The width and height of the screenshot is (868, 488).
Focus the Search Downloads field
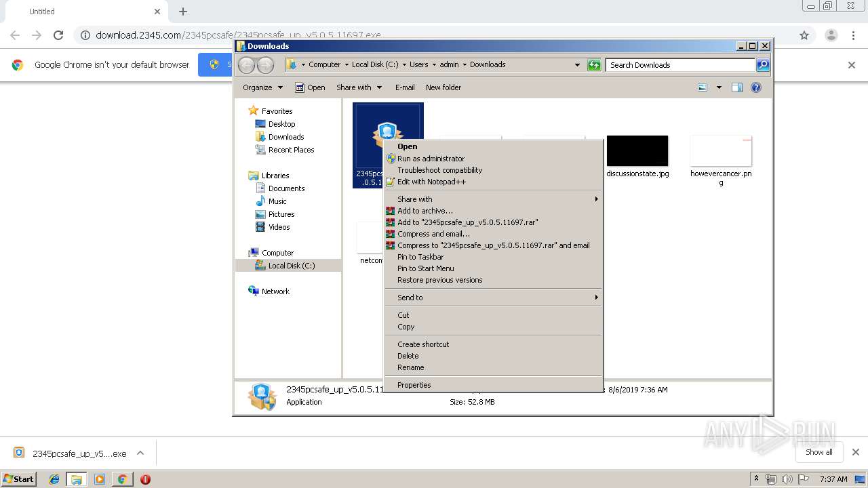pos(680,65)
